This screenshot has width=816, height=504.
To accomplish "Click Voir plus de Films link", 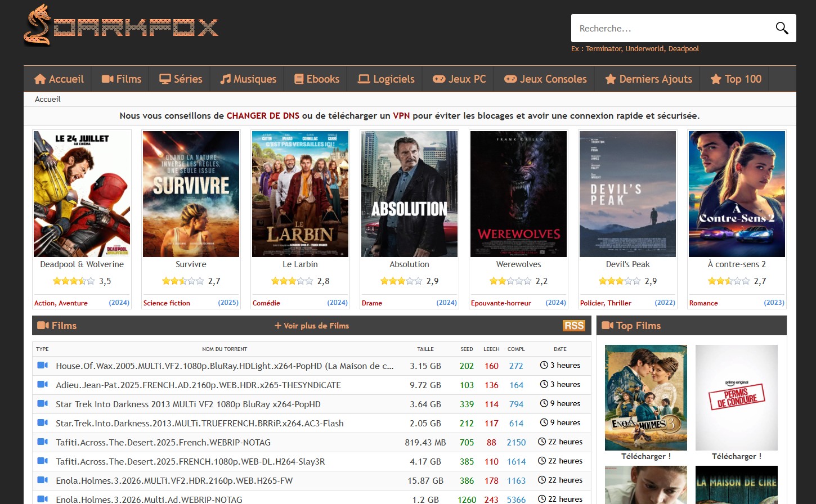I will (x=312, y=326).
